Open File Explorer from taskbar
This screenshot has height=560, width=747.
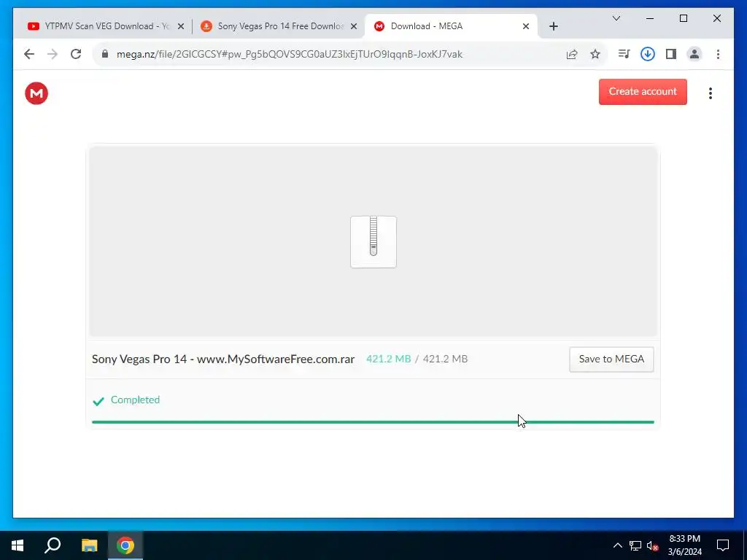(x=89, y=545)
